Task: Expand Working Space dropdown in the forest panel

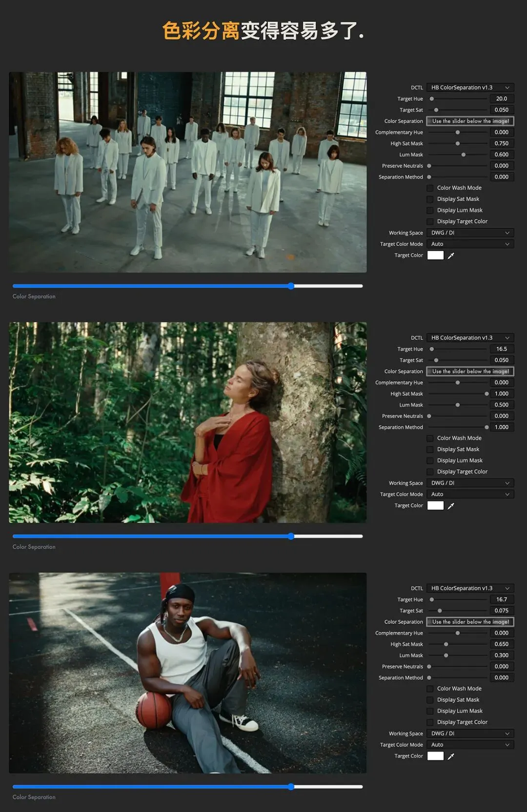Action: [x=470, y=483]
